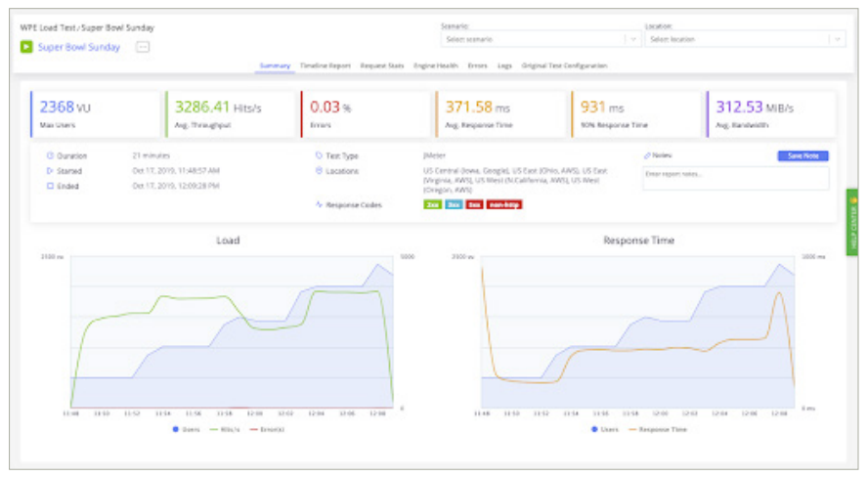Image resolution: width=868 pixels, height=477 pixels.
Task: Click the report notes text field
Action: click(735, 177)
